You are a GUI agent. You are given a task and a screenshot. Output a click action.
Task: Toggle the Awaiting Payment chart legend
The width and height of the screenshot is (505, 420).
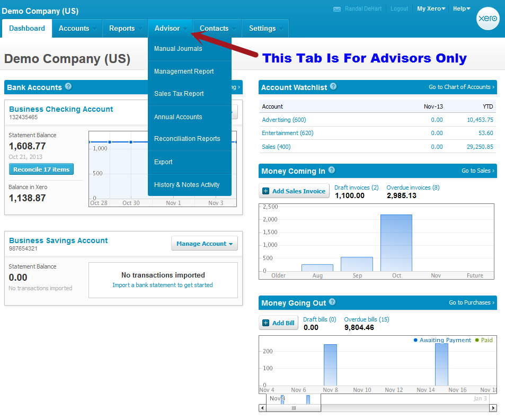[444, 340]
